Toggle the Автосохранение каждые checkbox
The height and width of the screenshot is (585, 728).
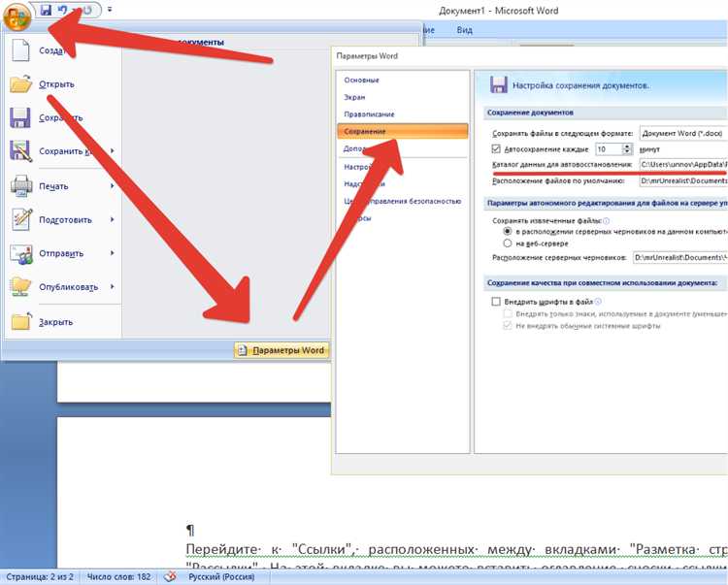[x=496, y=148]
